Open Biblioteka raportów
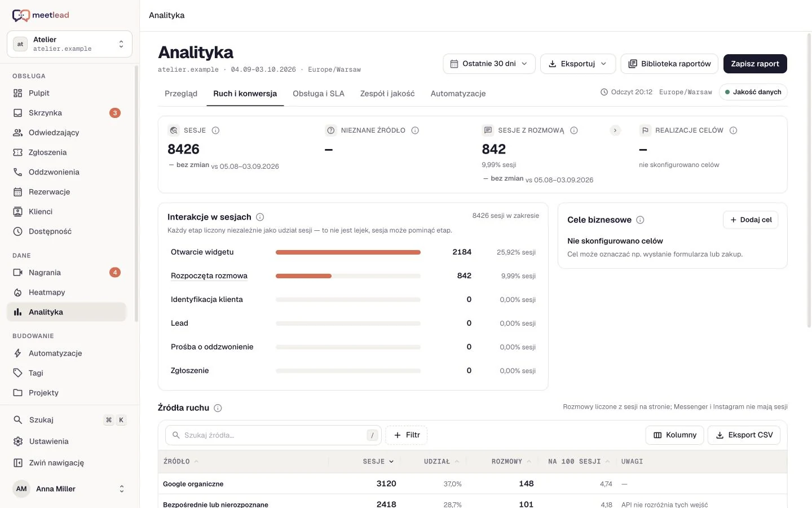Viewport: 812px width, 508px height. pos(669,64)
